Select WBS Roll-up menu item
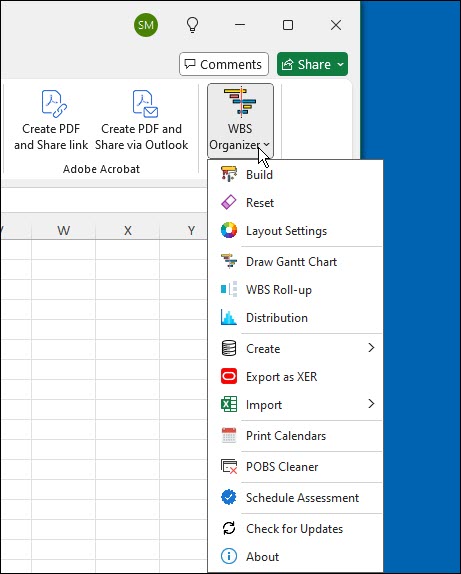Image resolution: width=461 pixels, height=574 pixels. (295, 290)
